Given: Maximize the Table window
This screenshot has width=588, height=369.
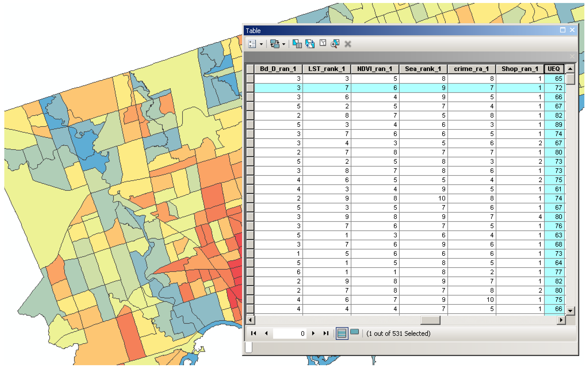Looking at the screenshot, I should click(562, 30).
